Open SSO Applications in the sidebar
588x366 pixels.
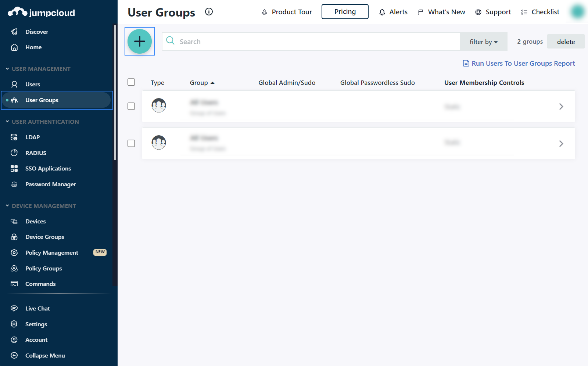pos(48,169)
